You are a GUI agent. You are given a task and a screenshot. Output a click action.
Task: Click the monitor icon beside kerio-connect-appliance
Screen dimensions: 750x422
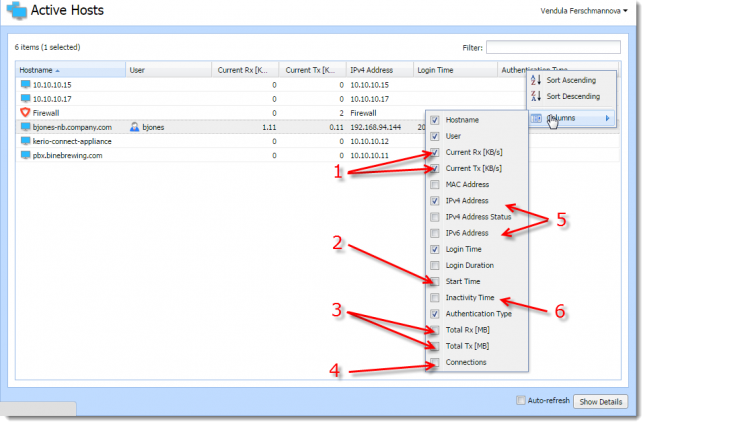pos(25,141)
